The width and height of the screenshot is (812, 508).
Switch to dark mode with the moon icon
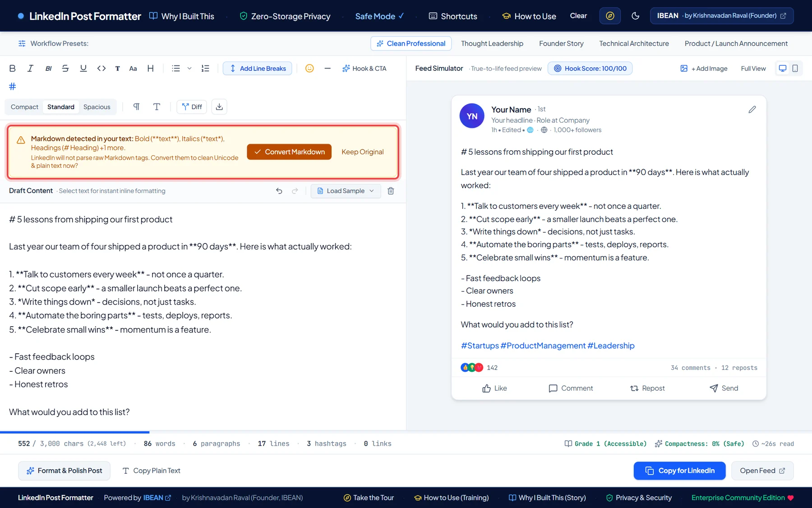click(x=636, y=16)
